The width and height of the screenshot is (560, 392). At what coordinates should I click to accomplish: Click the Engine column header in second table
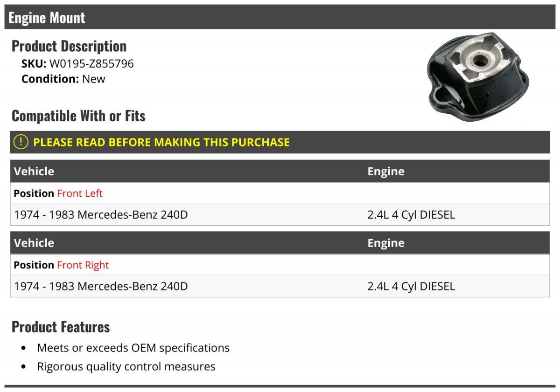click(386, 243)
